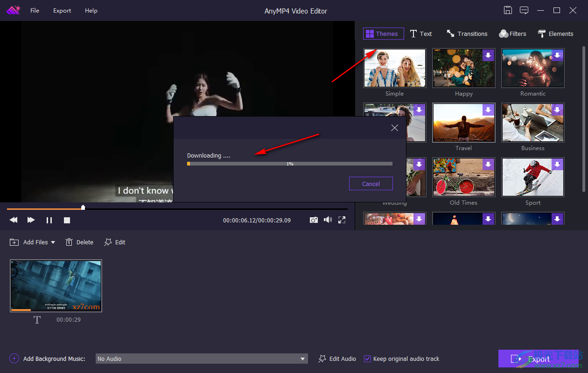
Task: Open the Help menu
Action: point(91,10)
